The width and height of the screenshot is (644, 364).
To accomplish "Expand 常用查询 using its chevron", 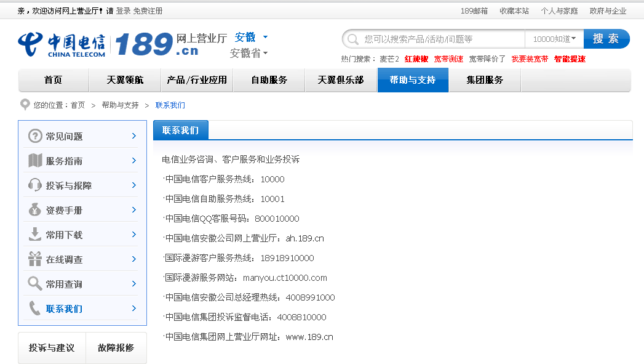I will pyautogui.click(x=134, y=284).
